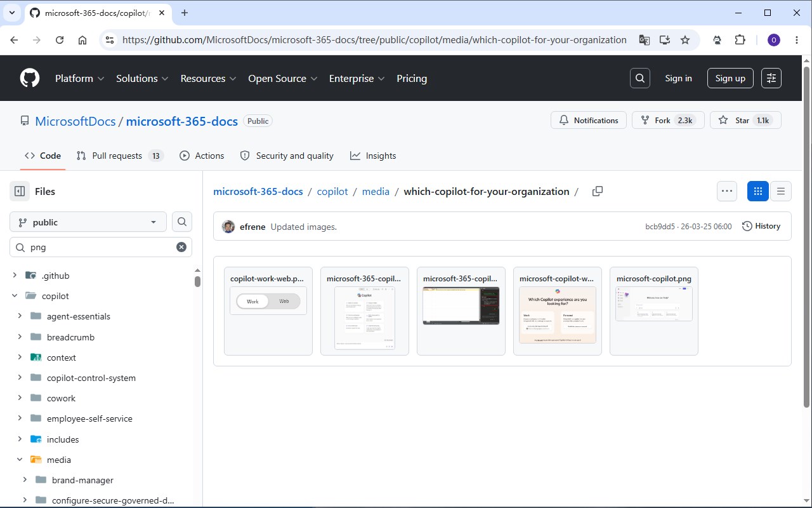Open the Security and quality tab

point(287,156)
